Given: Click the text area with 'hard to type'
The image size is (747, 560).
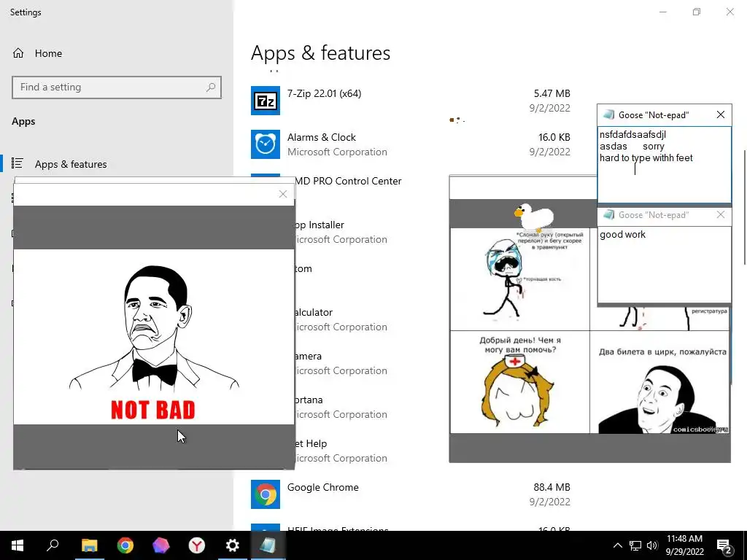Looking at the screenshot, I should pyautogui.click(x=665, y=164).
